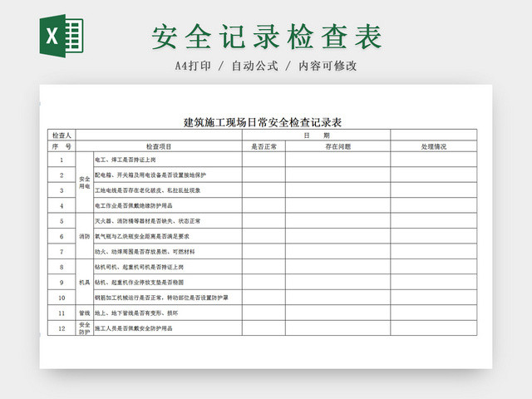This screenshot has height=399, width=532.
Task: Select sequence number cell 2
Action: (62, 175)
